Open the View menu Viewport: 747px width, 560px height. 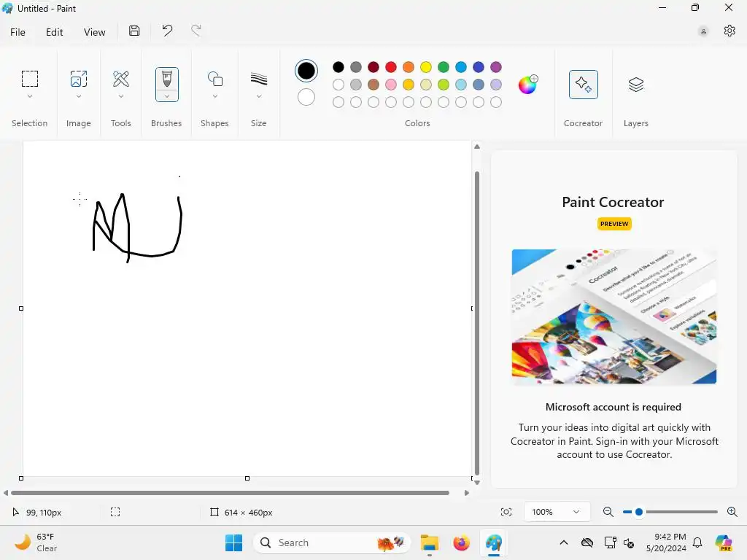click(x=94, y=32)
